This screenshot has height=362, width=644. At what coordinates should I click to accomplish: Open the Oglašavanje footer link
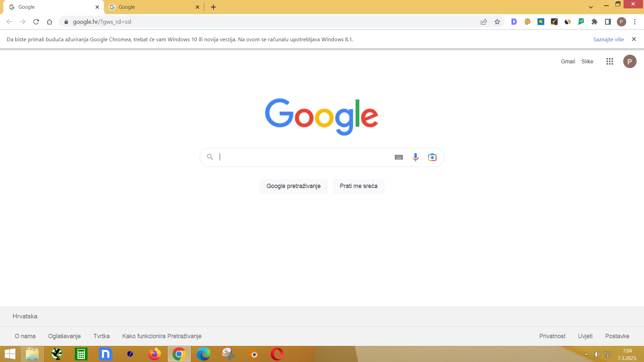[x=64, y=336]
